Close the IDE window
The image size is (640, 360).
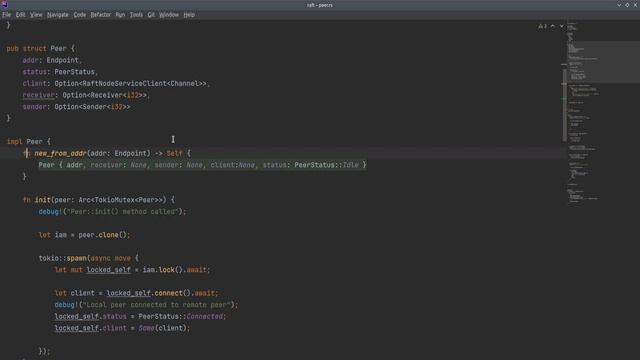(x=636, y=5)
